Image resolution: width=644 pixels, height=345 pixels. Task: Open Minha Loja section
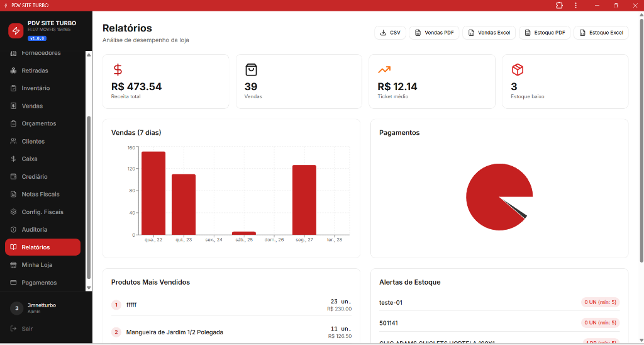pos(43,265)
